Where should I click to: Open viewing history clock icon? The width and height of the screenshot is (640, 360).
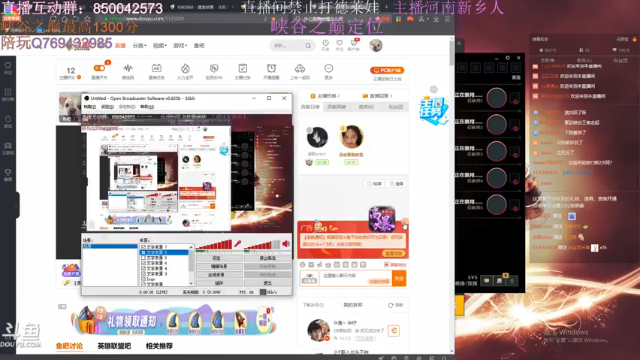tap(325, 43)
